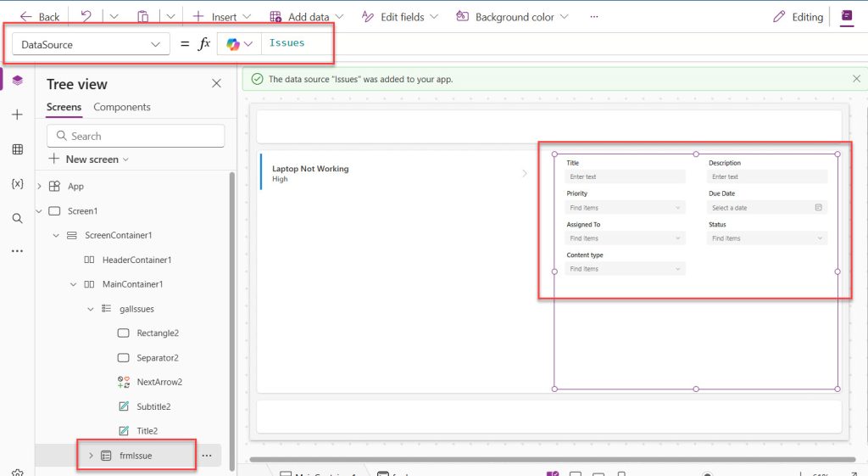
Task: Click the Insert plus icon in sidebar
Action: (x=17, y=115)
